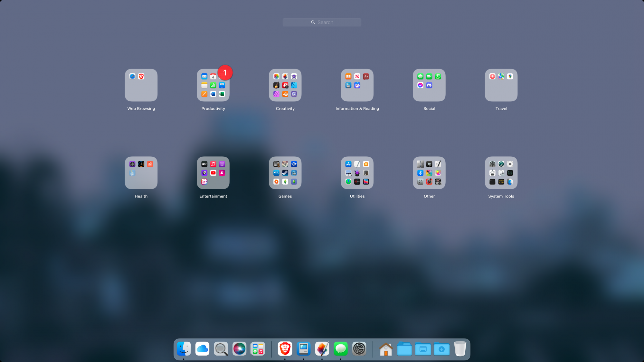The width and height of the screenshot is (644, 362).
Task: Open Finder from the Dock
Action: point(184,349)
